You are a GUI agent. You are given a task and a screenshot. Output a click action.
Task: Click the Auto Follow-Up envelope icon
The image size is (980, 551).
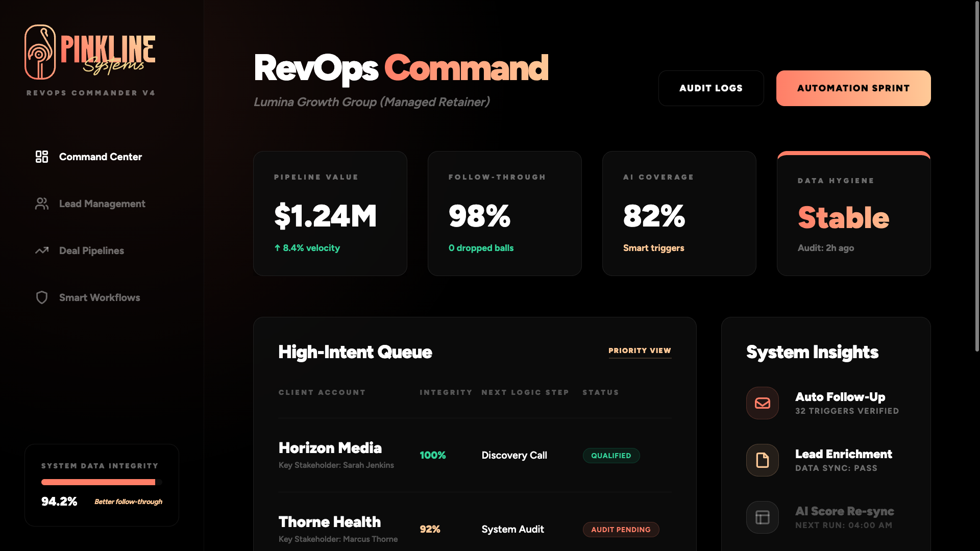[762, 403]
